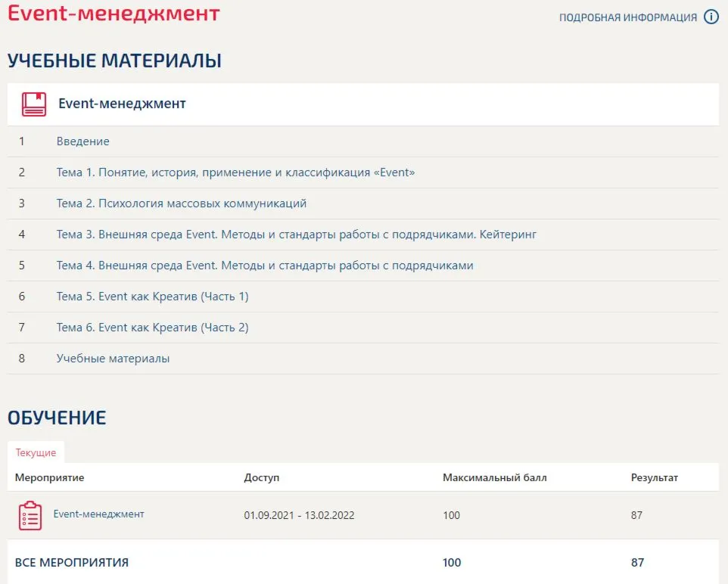Click the clipboard checklist icon

[x=30, y=515]
